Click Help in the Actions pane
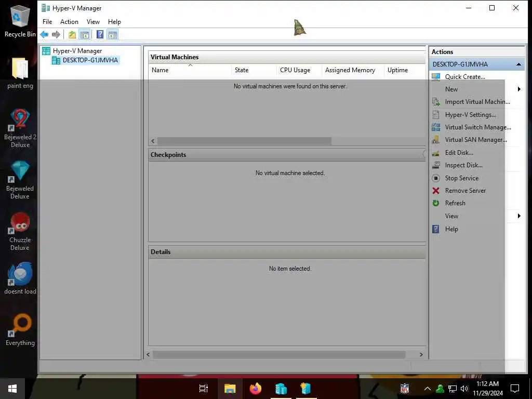 point(451,229)
